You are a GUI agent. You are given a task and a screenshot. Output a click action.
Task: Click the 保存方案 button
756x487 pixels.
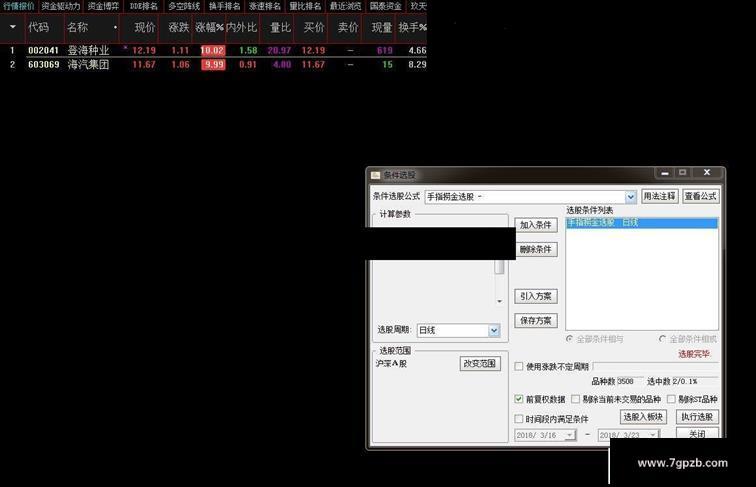pos(536,320)
